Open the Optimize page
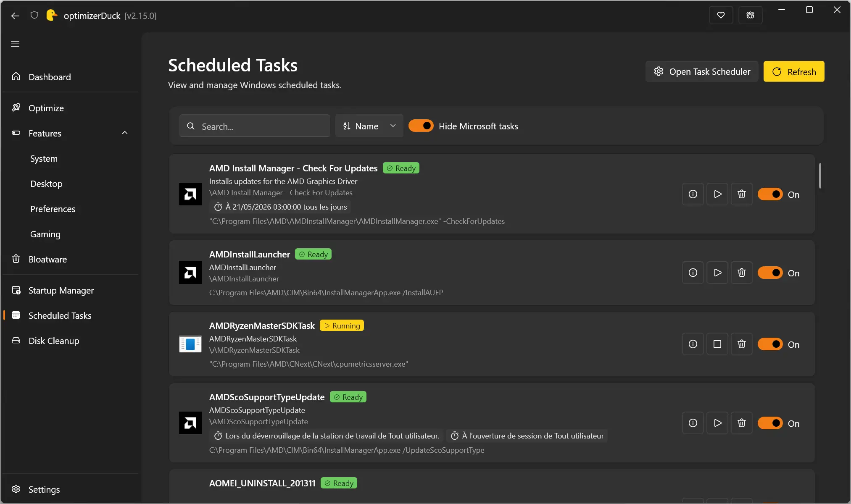 click(70, 108)
